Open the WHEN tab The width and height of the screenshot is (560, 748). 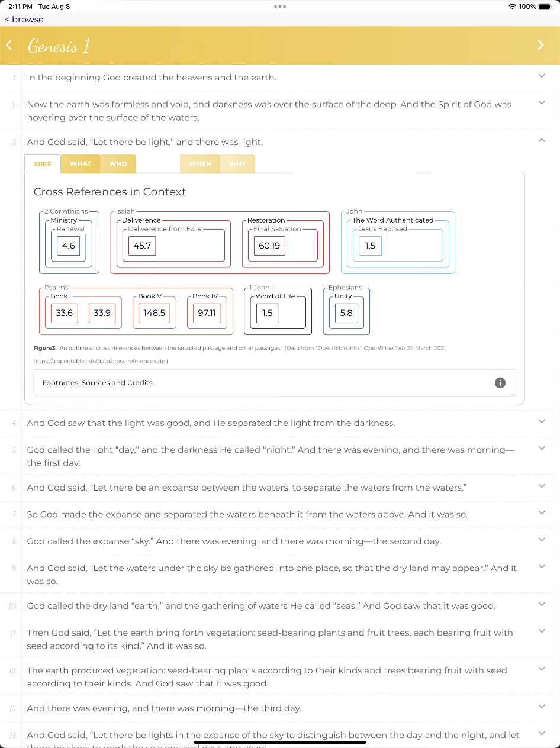tap(200, 164)
